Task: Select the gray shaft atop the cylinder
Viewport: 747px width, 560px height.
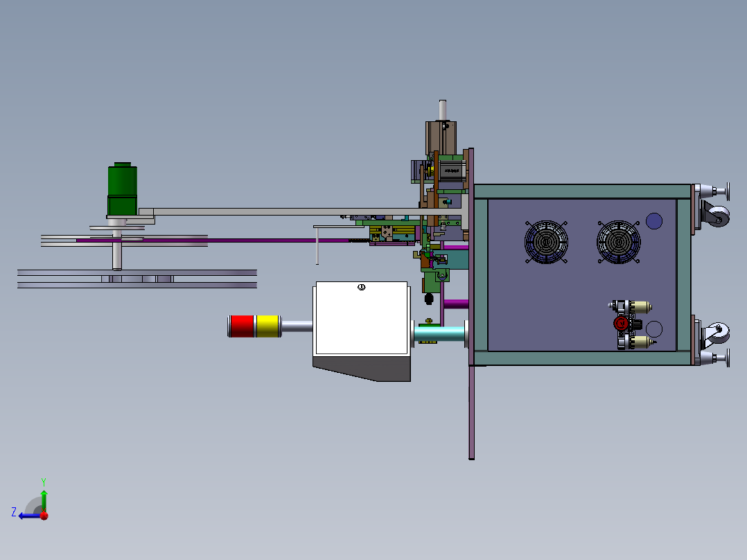Action: (x=443, y=110)
